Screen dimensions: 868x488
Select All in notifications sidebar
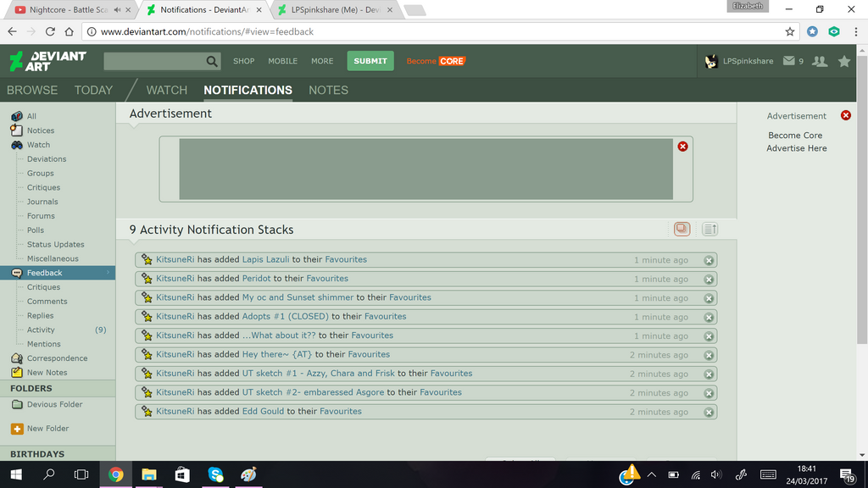coord(31,116)
